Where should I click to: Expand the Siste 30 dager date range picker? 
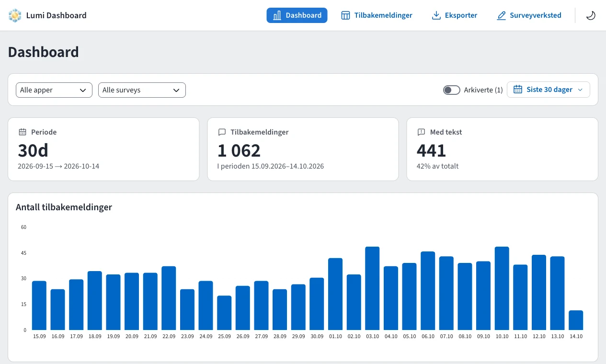(x=549, y=90)
